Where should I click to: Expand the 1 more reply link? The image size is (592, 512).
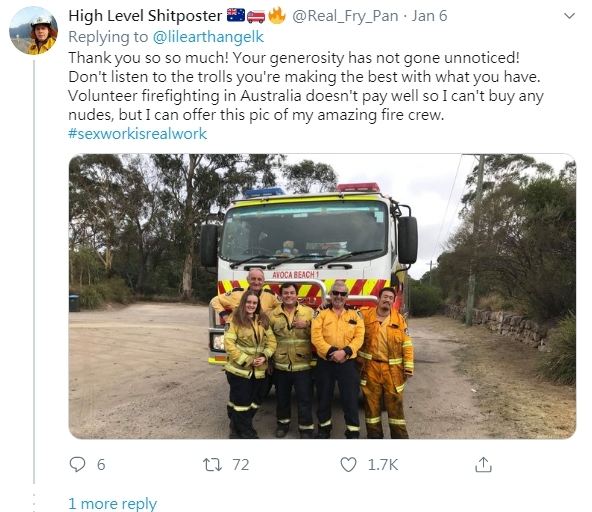(113, 503)
